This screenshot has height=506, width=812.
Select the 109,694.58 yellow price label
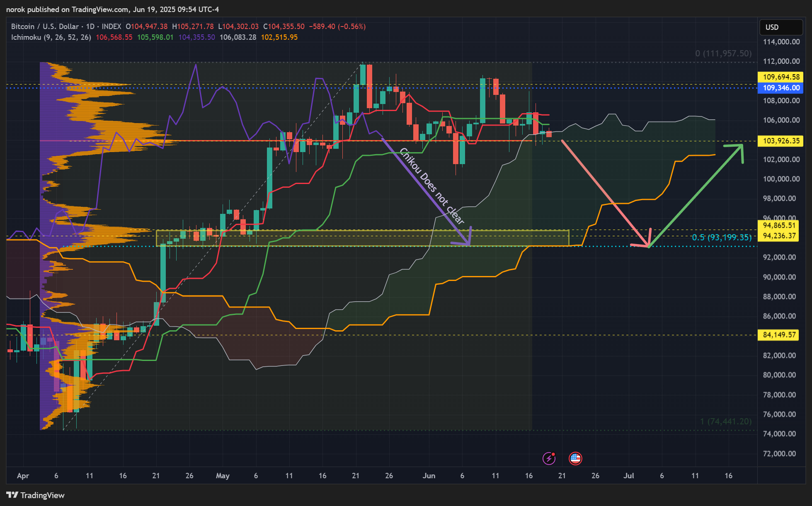[780, 77]
